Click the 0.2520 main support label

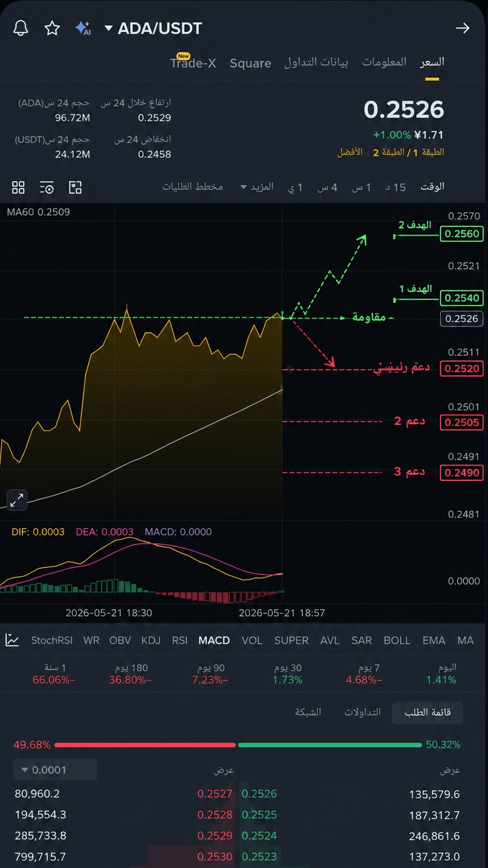(x=462, y=368)
